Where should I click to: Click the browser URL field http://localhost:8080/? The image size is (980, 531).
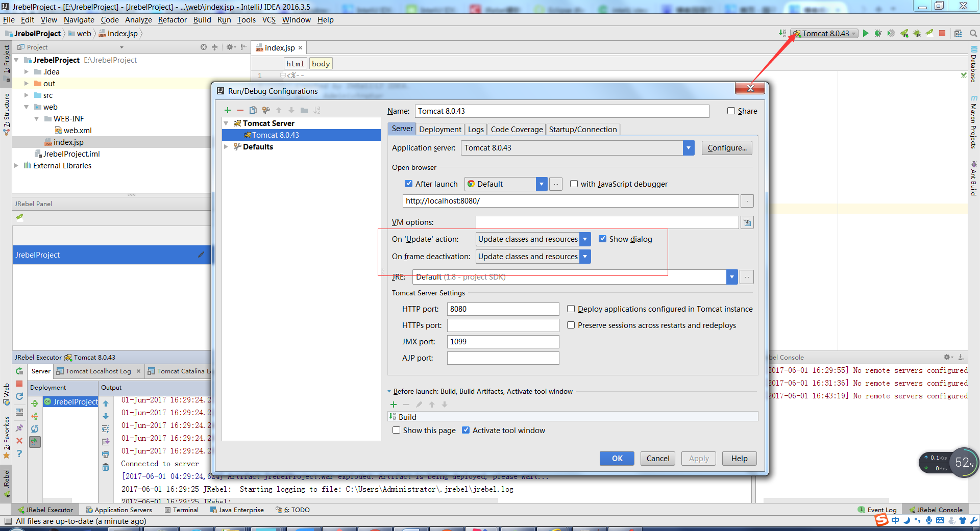tap(570, 201)
